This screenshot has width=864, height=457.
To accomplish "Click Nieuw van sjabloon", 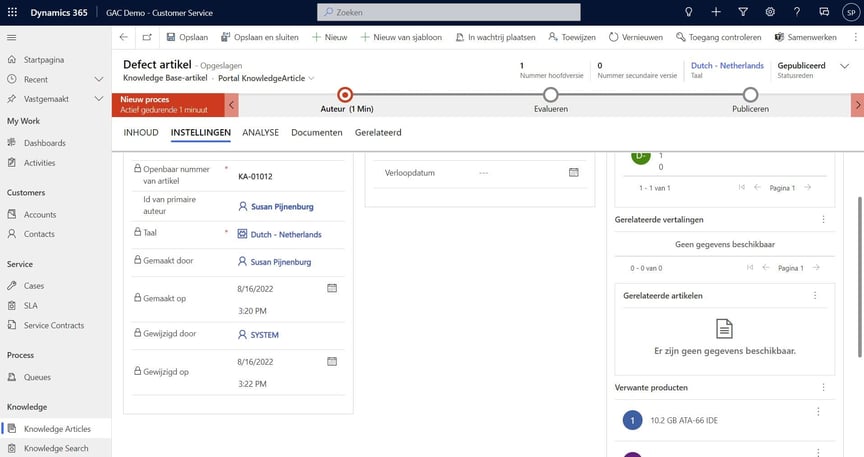I will tap(401, 37).
